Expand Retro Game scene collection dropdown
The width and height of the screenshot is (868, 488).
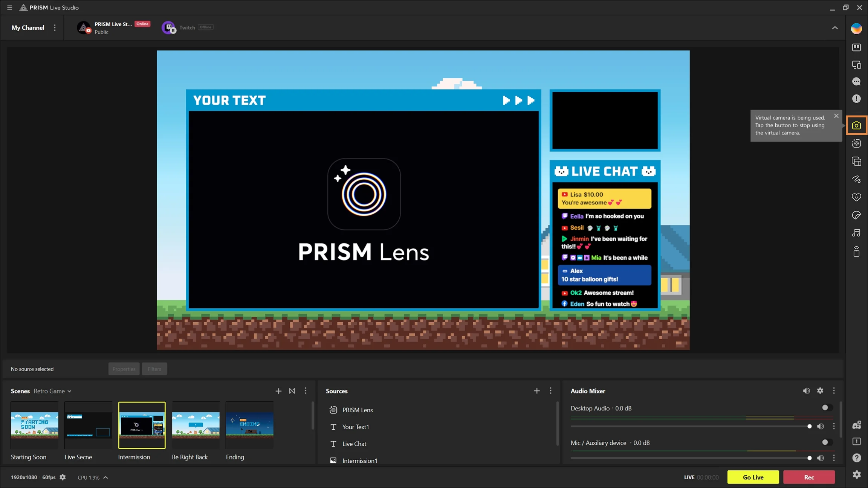[53, 391]
